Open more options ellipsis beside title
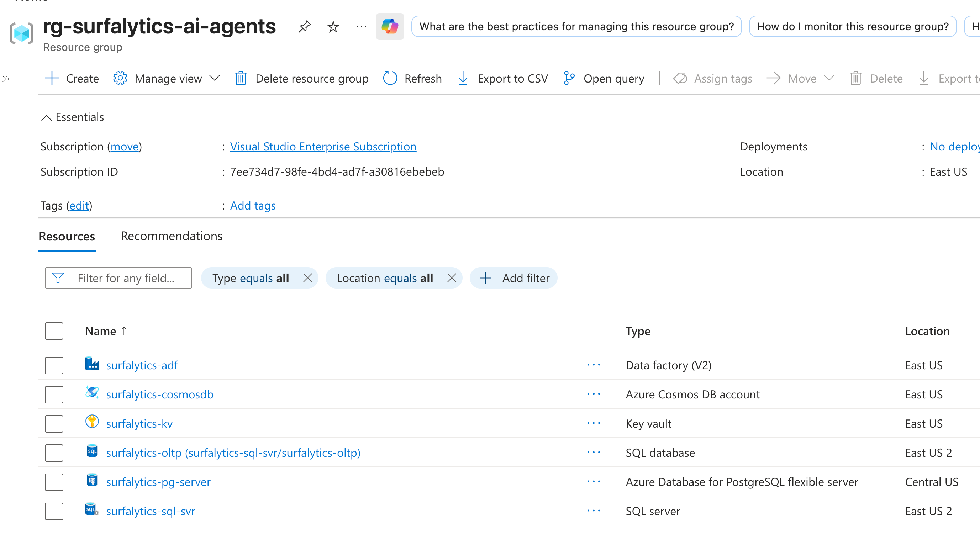The width and height of the screenshot is (980, 550). (x=361, y=26)
